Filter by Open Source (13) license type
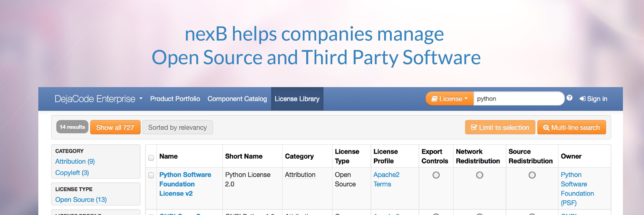 [x=81, y=199]
